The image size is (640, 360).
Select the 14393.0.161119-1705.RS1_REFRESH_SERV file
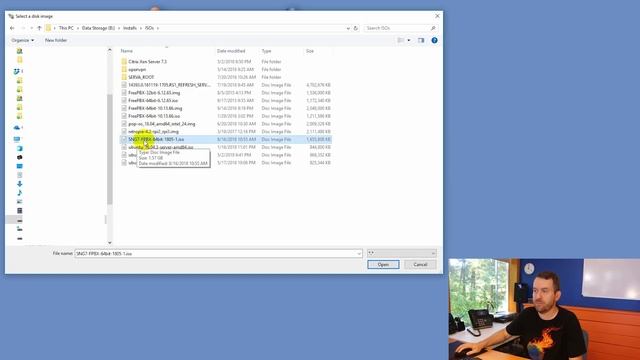point(169,85)
